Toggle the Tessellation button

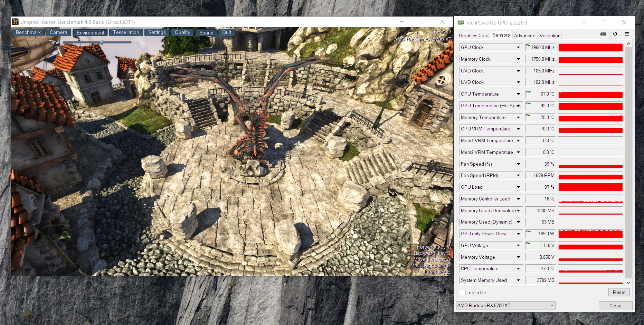[126, 32]
